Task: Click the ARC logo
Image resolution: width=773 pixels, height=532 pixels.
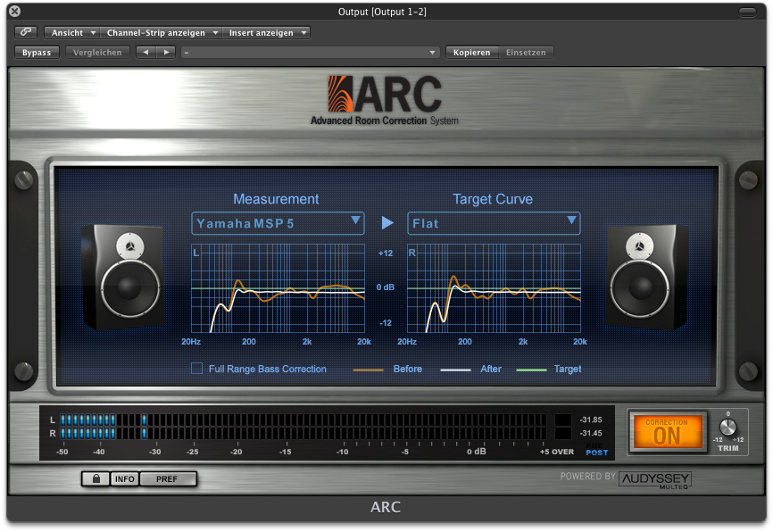Action: click(x=385, y=100)
